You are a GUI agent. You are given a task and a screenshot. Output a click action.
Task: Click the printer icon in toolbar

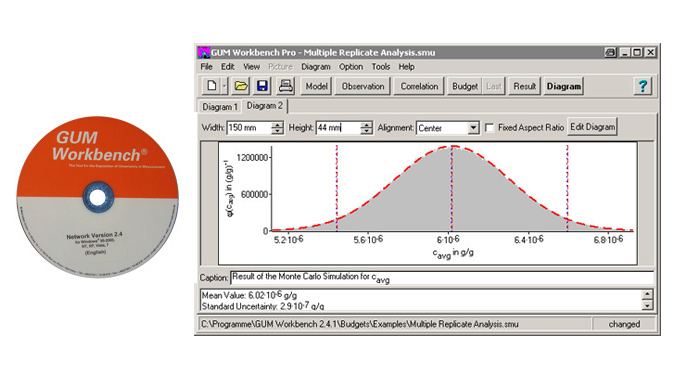(x=285, y=86)
